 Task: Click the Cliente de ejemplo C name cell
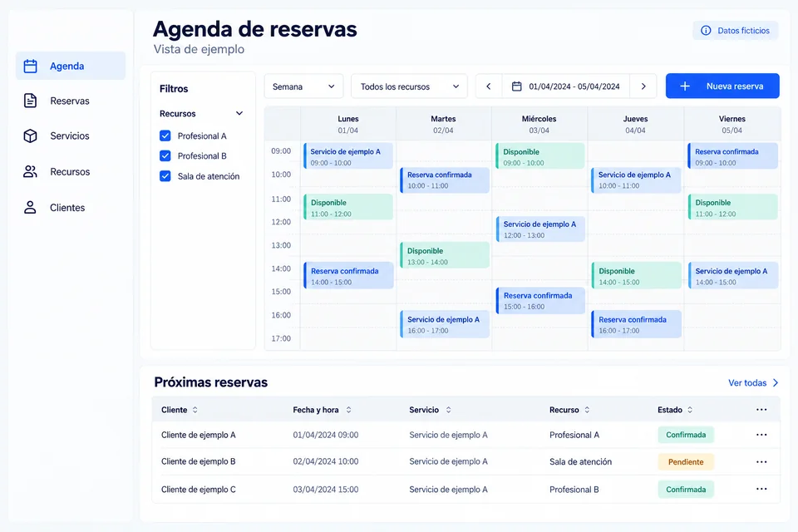coord(199,490)
